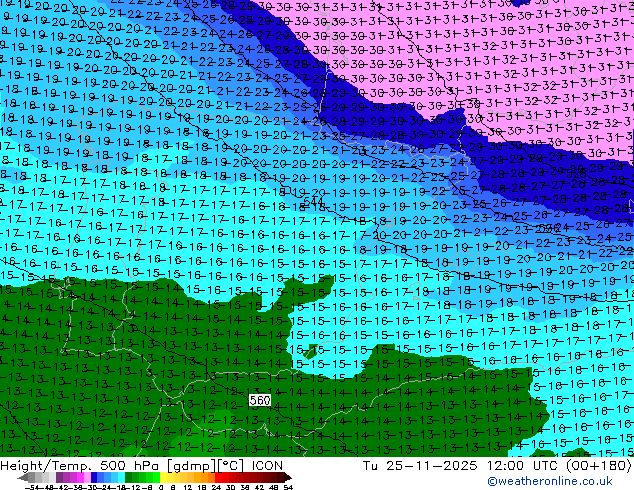Click the (00+180) forecast hour label

click(598, 466)
